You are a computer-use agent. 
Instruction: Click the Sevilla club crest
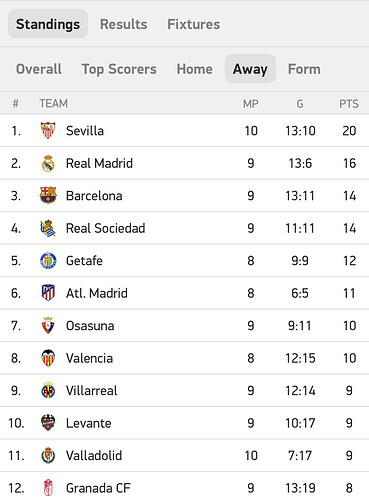tap(48, 130)
